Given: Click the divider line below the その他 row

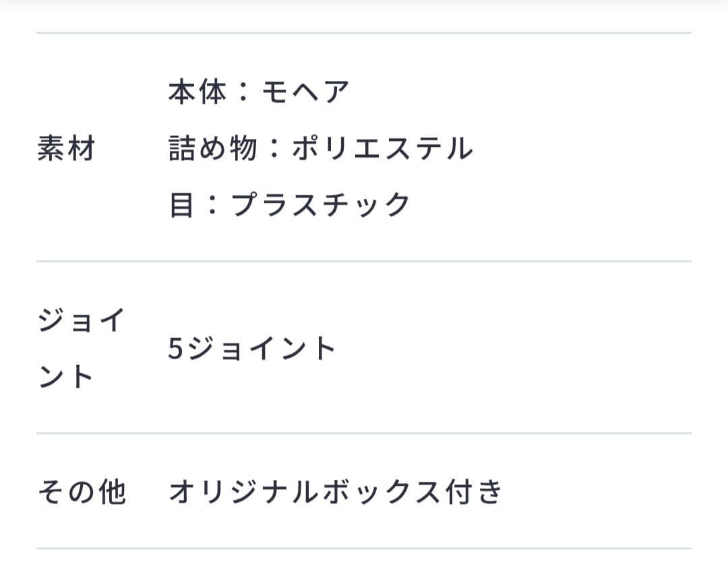Looking at the screenshot, I should (x=364, y=549).
